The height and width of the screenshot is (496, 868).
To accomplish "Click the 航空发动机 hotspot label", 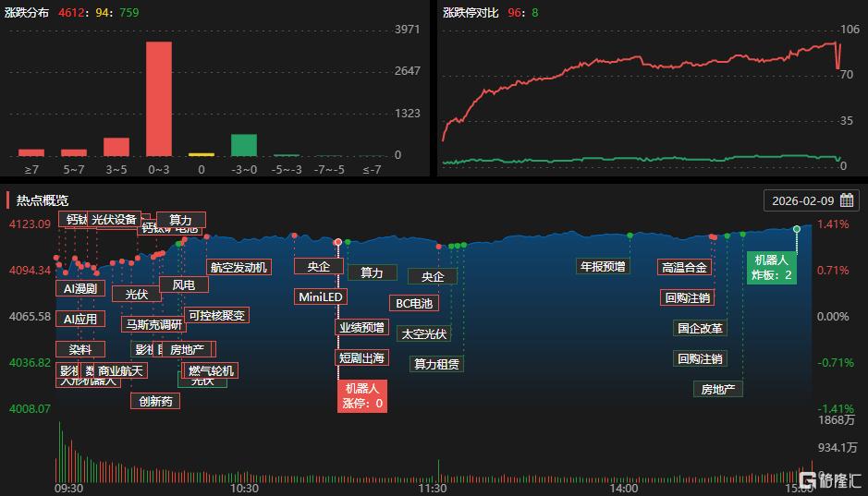I will [238, 267].
